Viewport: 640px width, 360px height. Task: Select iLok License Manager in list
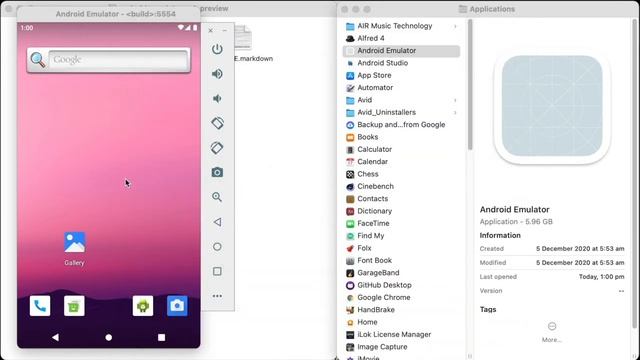[x=401, y=334]
